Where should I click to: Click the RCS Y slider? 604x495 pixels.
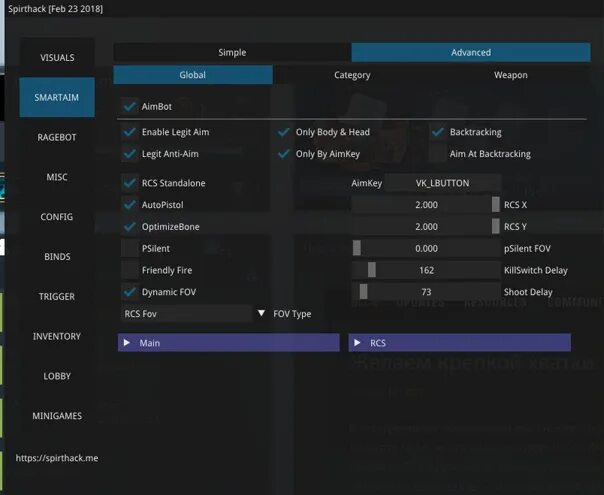(426, 227)
